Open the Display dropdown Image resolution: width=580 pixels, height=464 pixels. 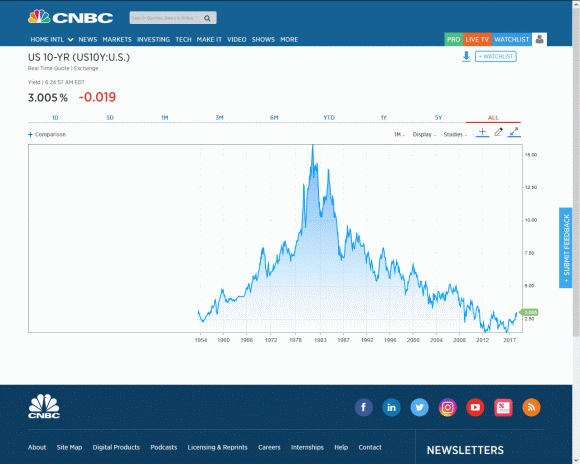click(424, 135)
